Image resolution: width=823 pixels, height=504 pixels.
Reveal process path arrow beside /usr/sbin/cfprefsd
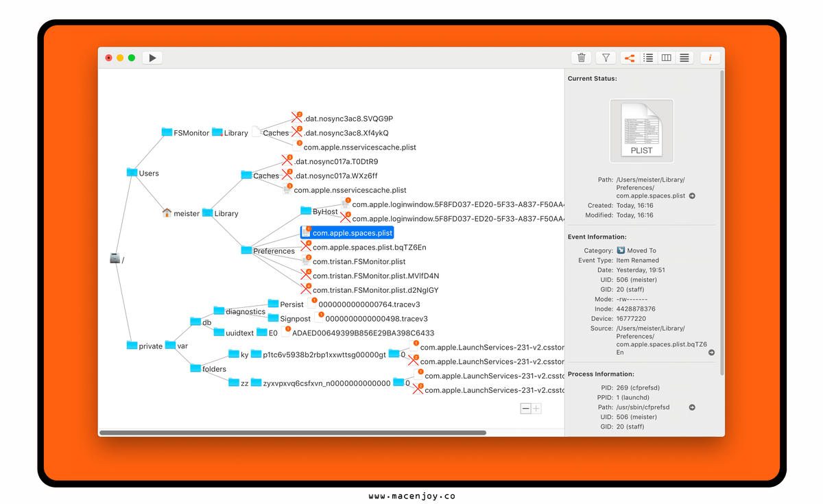(x=692, y=407)
